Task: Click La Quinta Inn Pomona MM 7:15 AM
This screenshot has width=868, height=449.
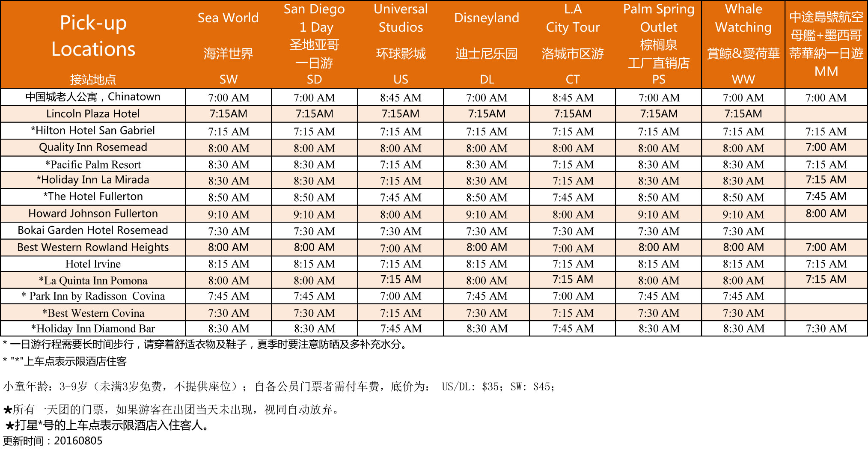Action: (x=826, y=280)
